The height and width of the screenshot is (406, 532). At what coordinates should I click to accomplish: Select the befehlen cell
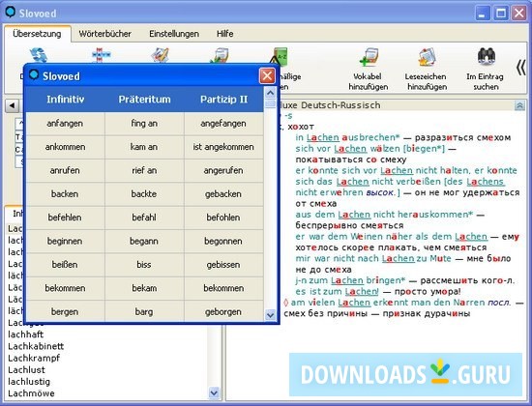click(65, 217)
